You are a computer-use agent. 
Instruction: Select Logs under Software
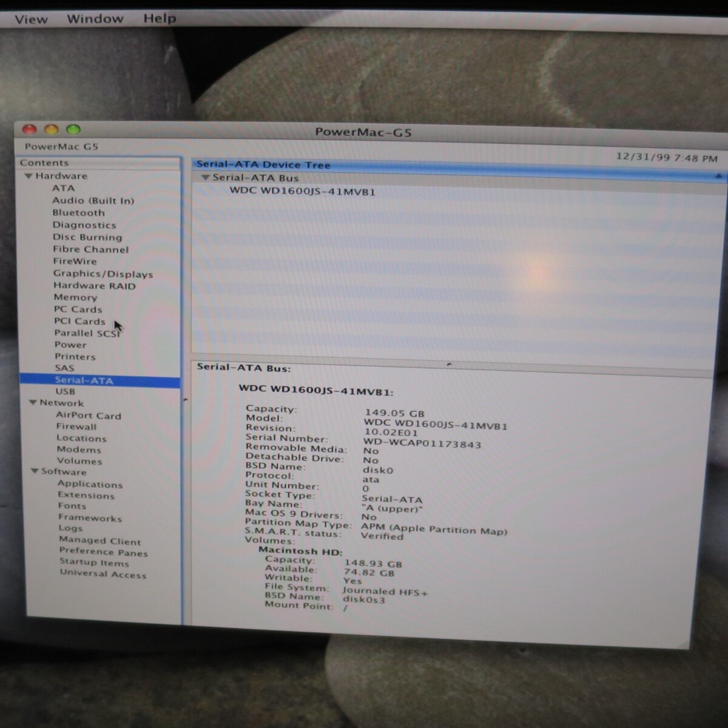tap(70, 528)
